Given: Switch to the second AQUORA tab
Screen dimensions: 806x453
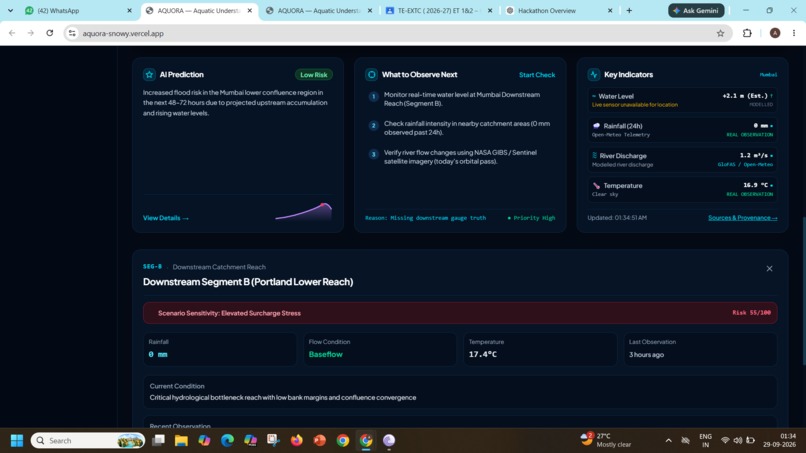Looking at the screenshot, I should click(319, 10).
